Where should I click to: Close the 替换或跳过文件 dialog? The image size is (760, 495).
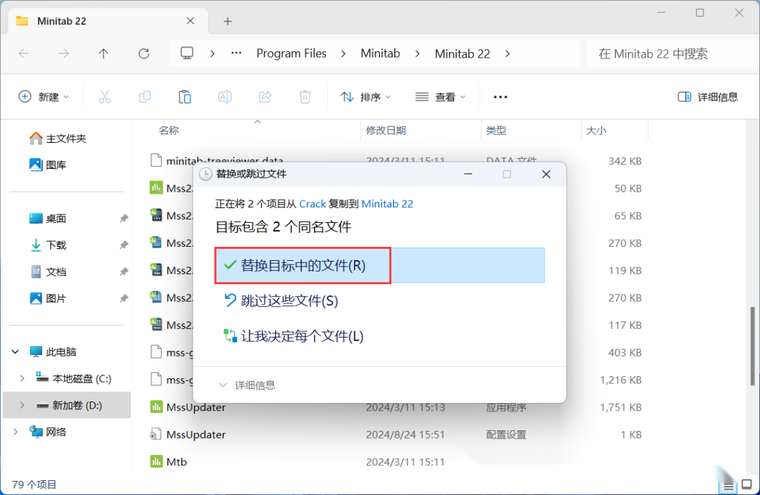pyautogui.click(x=546, y=174)
